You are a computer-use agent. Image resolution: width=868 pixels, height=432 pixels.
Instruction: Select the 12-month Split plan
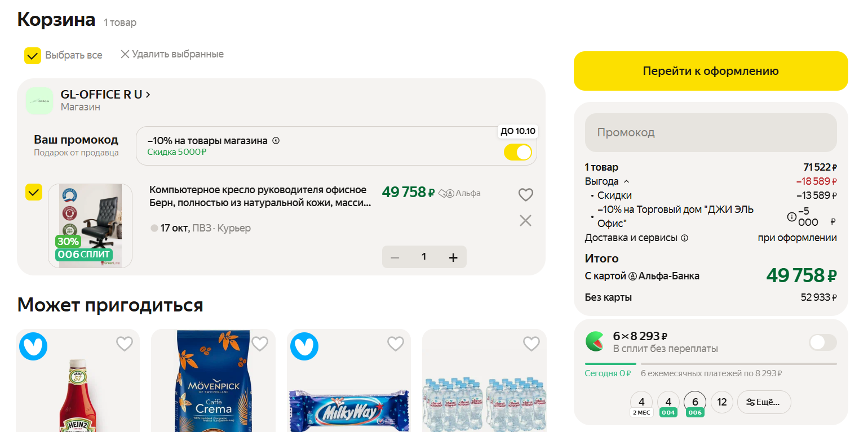click(x=722, y=402)
